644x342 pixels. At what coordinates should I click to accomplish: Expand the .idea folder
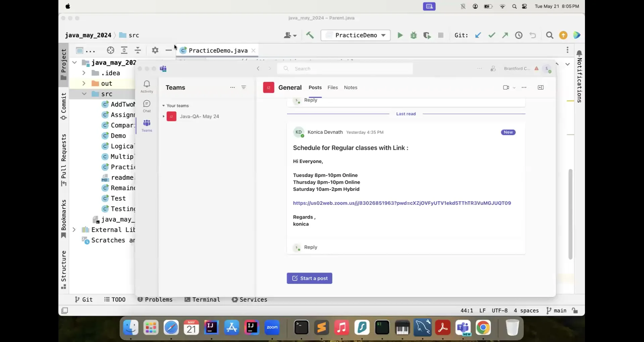click(84, 73)
